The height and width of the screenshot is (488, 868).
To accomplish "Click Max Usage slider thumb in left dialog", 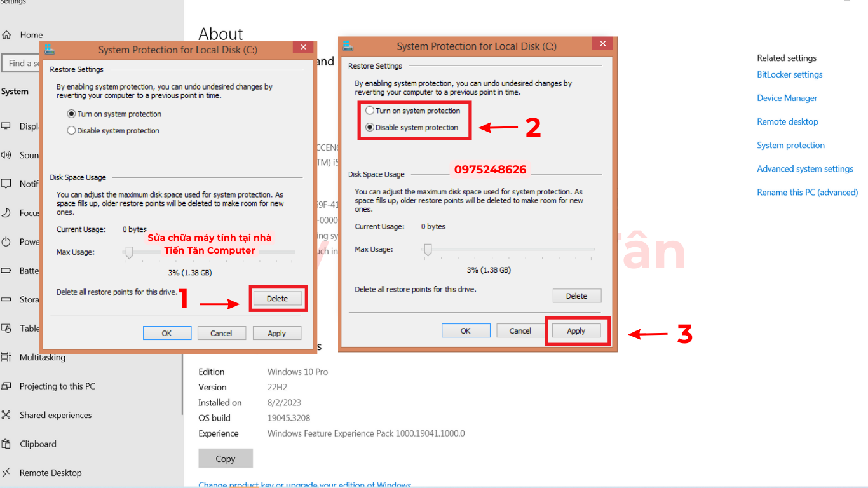I will (x=129, y=253).
